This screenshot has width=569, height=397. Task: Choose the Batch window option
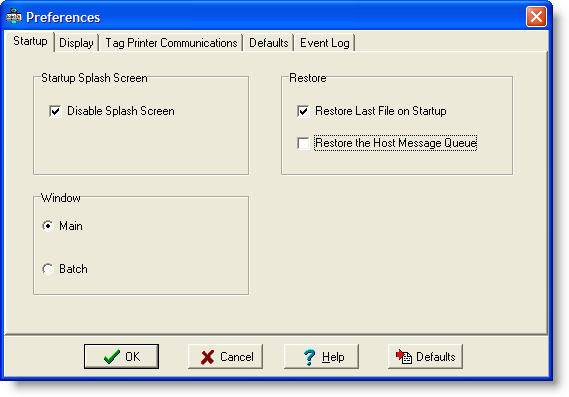[x=48, y=269]
